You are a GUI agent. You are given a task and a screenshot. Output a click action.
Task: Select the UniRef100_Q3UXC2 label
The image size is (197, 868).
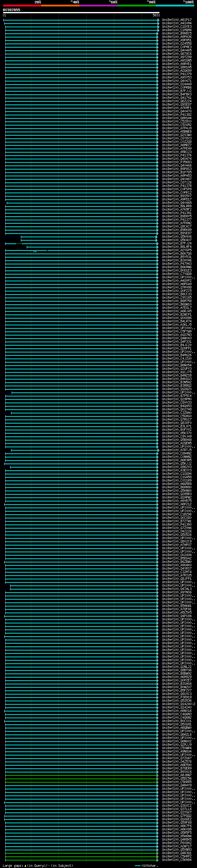click(x=176, y=805)
